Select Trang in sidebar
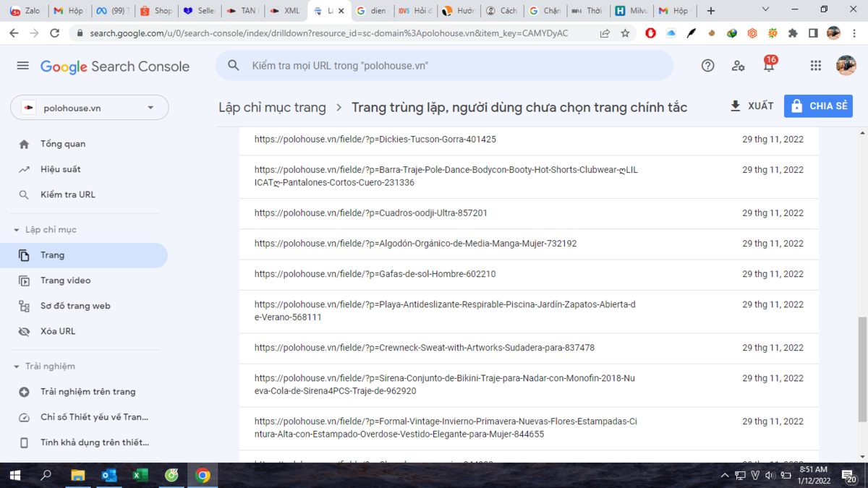Image resolution: width=868 pixels, height=488 pixels. [84, 255]
